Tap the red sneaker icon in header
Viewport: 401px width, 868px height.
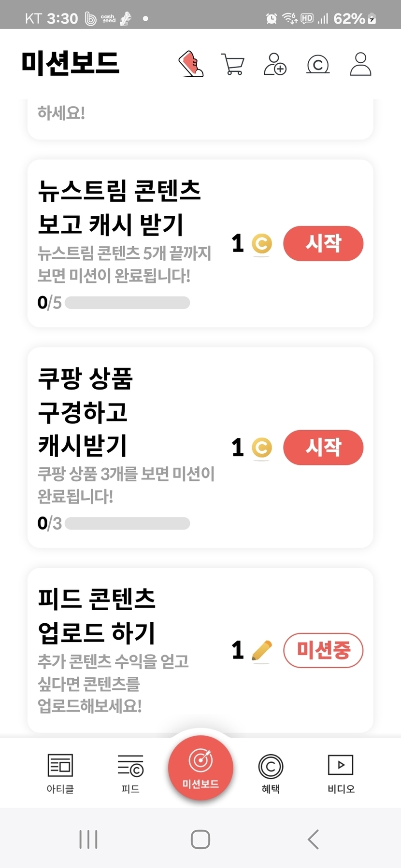coord(191,64)
